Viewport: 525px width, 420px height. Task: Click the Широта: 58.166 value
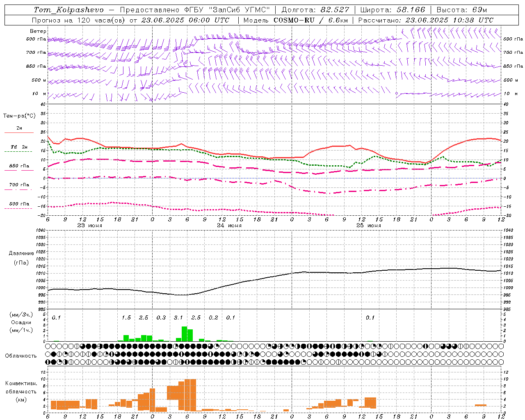coord(393,10)
